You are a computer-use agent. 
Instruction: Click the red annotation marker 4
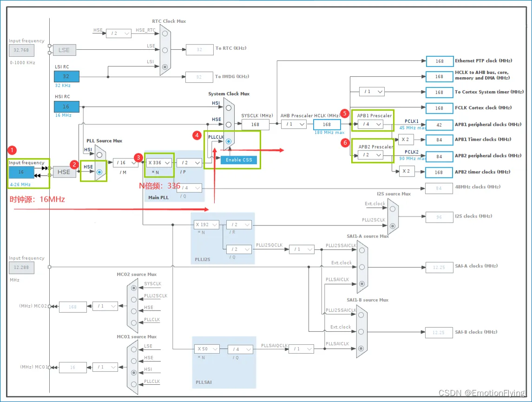[x=197, y=135]
